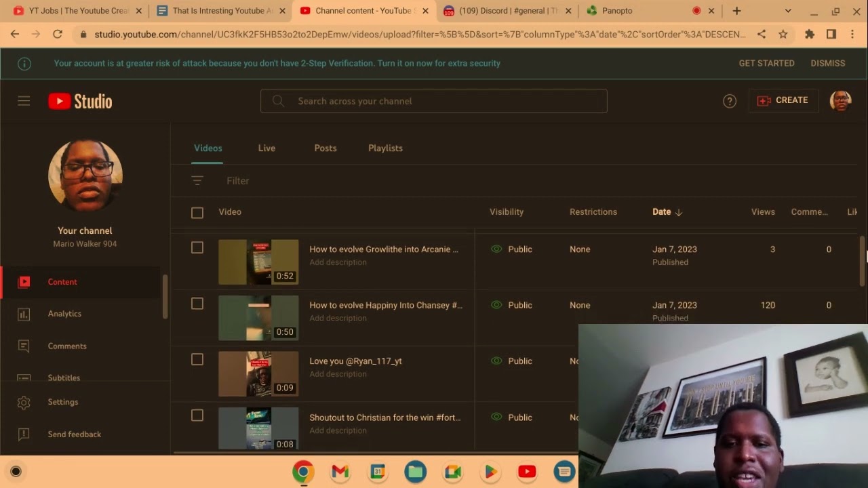Open the Love you @Ryan_117_yt thumbnail

[x=258, y=373]
